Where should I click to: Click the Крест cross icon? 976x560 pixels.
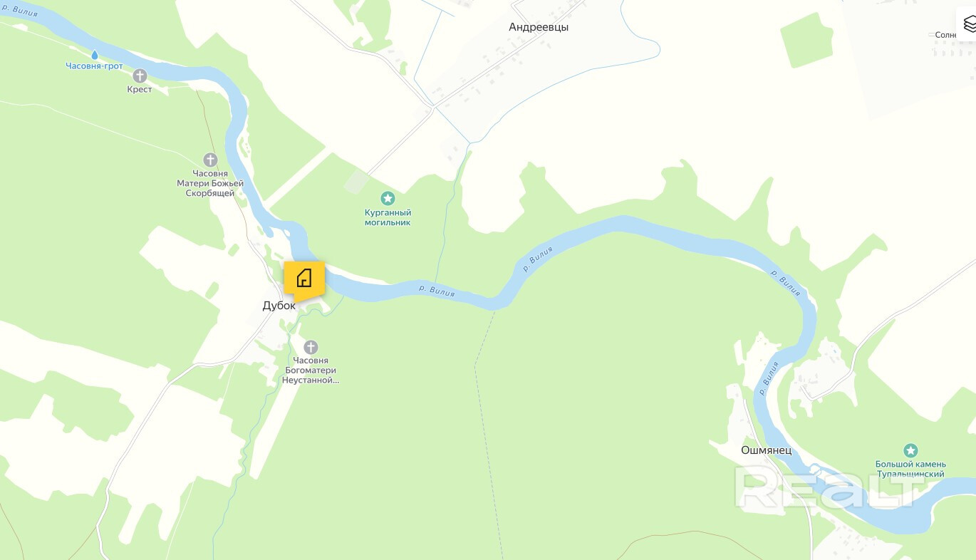pos(140,76)
